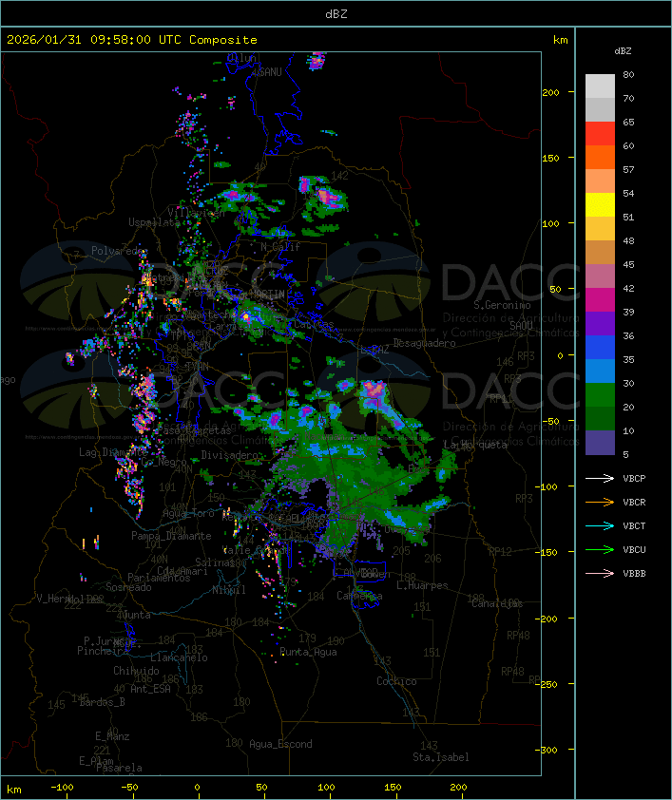This screenshot has height=800, width=672.
Task: Click the green VBCU arrow icon
Action: (600, 549)
